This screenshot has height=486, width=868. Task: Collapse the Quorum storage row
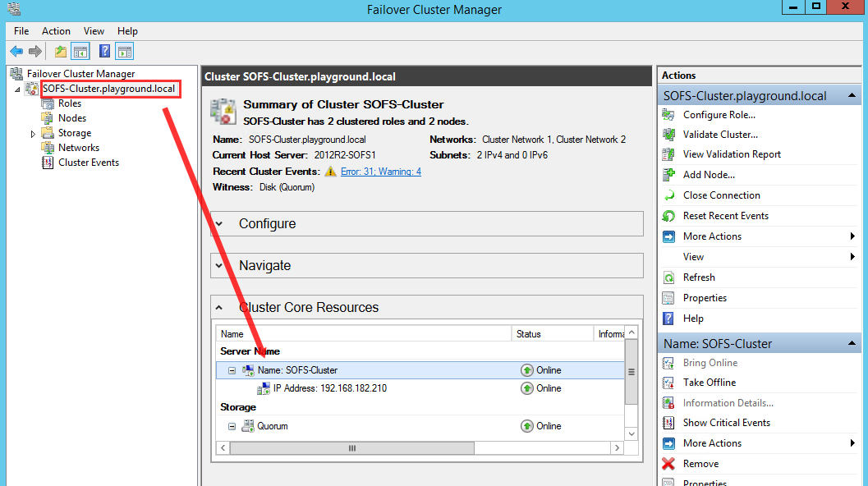coord(232,426)
